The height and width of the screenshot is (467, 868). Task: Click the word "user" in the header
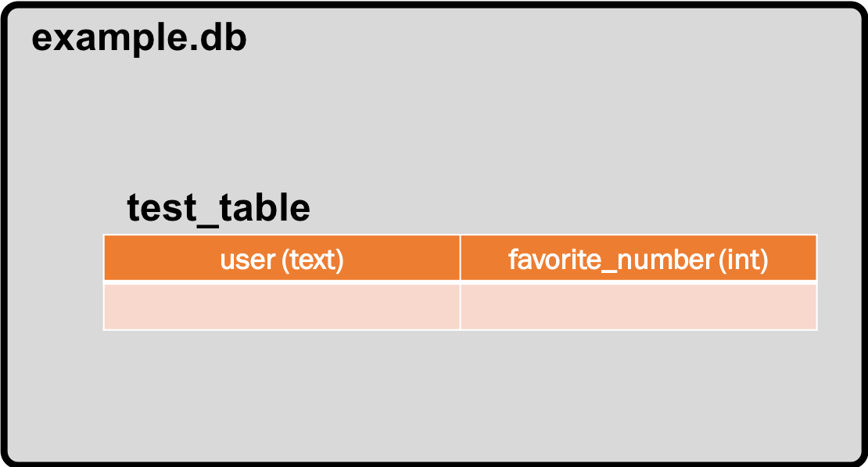click(248, 259)
